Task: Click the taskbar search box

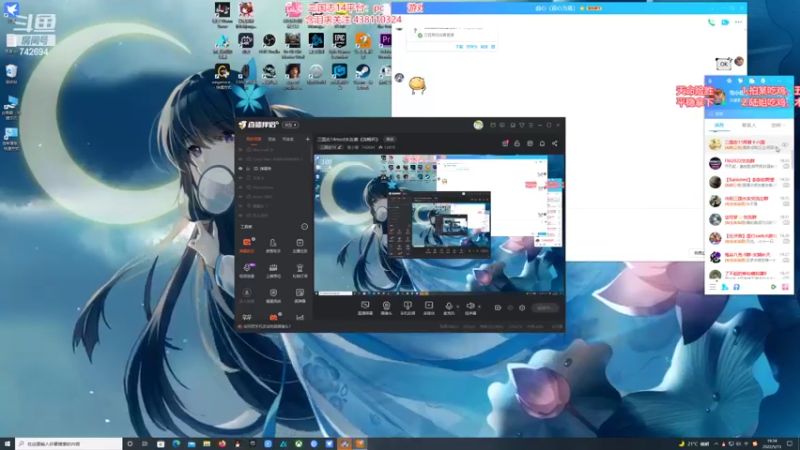Action: [69, 444]
